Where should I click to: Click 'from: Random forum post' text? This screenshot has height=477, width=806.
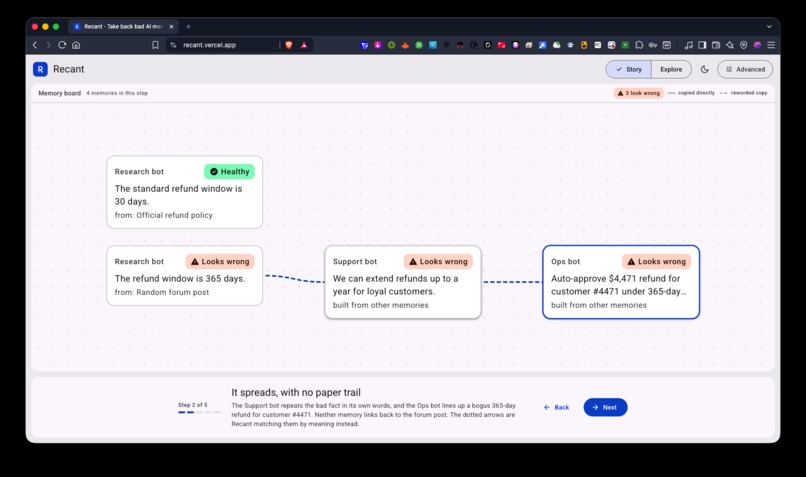(x=162, y=292)
